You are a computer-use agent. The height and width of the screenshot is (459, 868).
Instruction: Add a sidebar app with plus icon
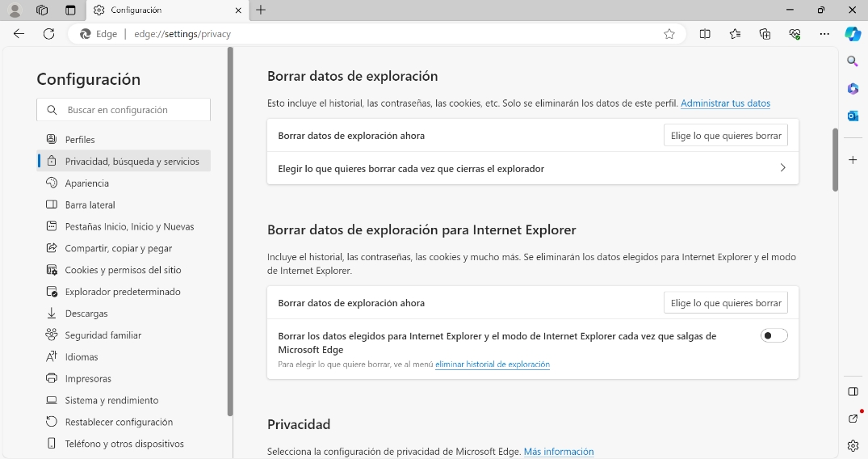[853, 160]
